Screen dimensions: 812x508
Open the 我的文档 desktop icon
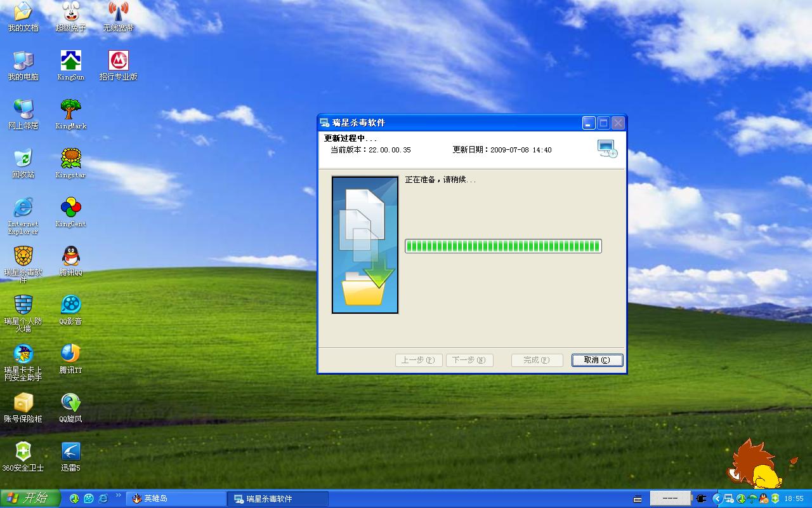tap(23, 17)
